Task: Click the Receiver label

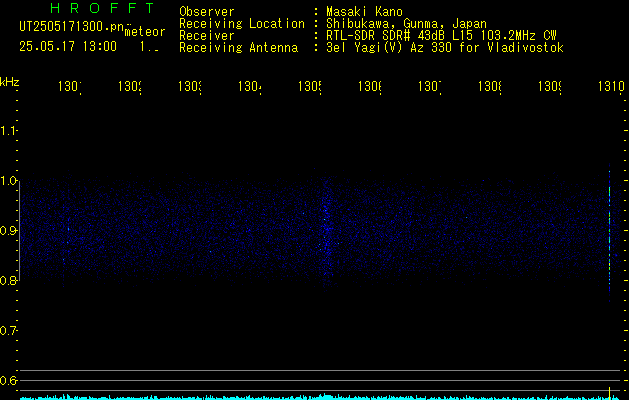Action: click(x=207, y=36)
